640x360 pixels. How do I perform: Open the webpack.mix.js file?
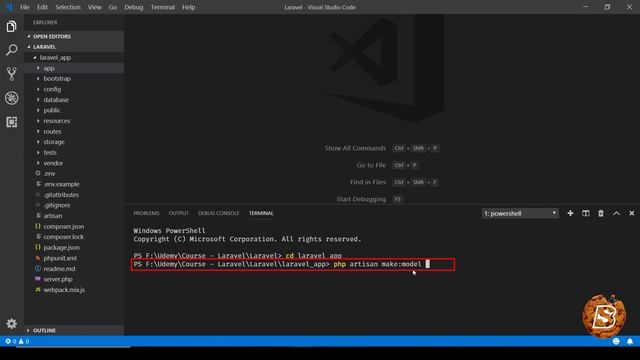click(74, 290)
